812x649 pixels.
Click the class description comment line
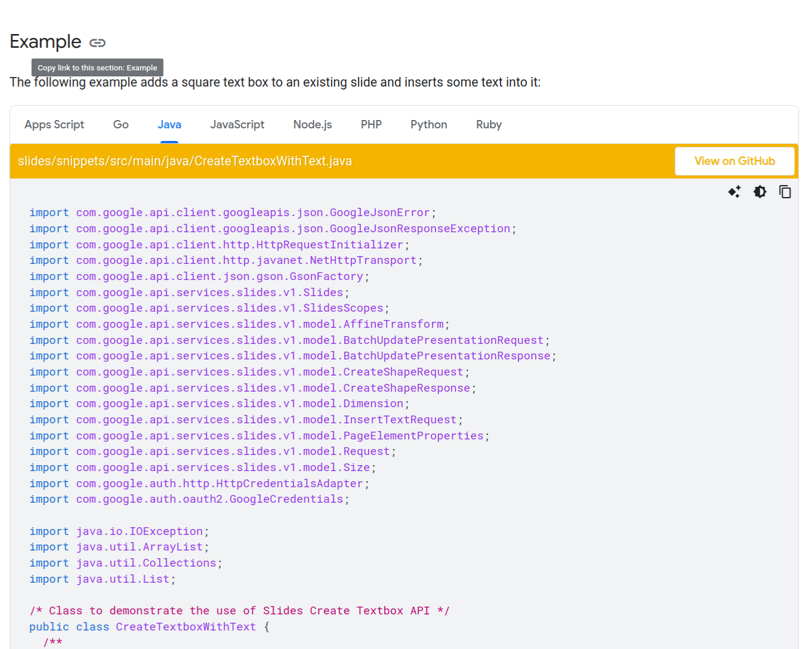(x=239, y=611)
